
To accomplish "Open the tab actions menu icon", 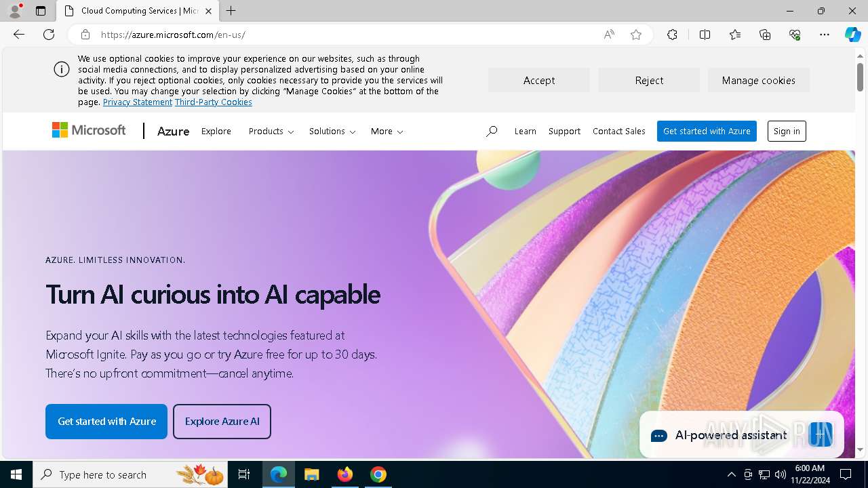I will tap(41, 11).
